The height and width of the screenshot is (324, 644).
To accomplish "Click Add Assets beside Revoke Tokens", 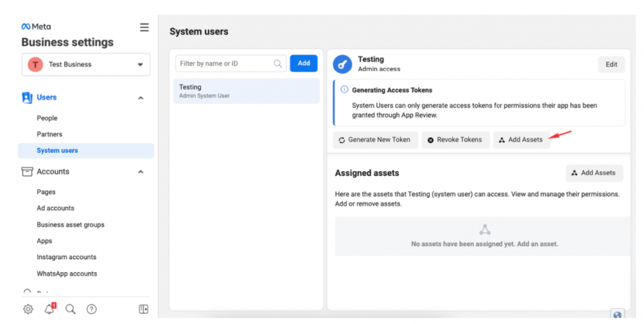I will click(x=521, y=140).
